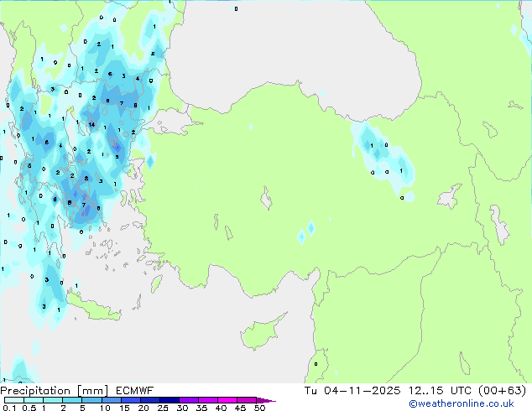Select the 35–40 mm violet legend swatch
Screen dimensions: 532x411
(x=207, y=400)
